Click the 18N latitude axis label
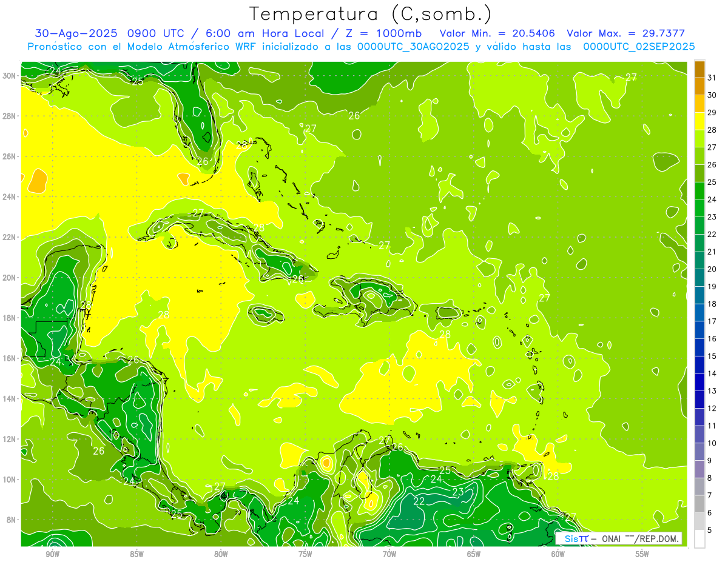This screenshot has height=562, width=728. click(9, 318)
